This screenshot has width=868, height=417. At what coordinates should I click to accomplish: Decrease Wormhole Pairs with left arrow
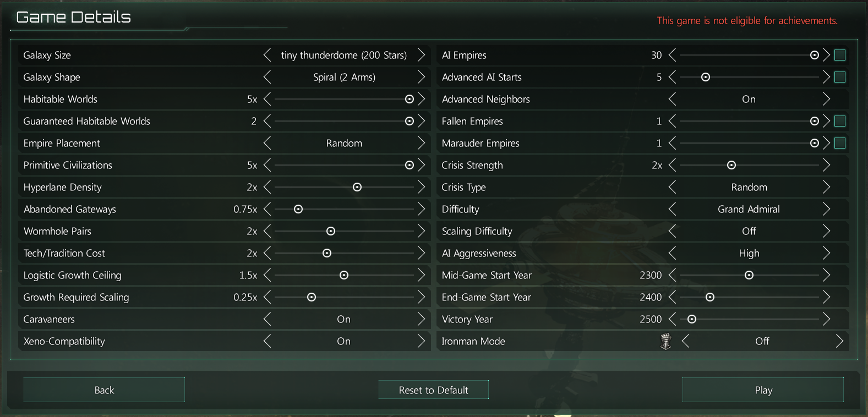pos(268,231)
